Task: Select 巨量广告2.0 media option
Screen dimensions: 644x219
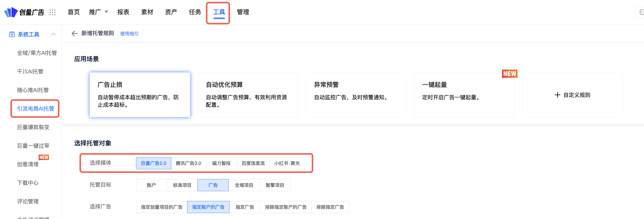Action: coord(154,163)
